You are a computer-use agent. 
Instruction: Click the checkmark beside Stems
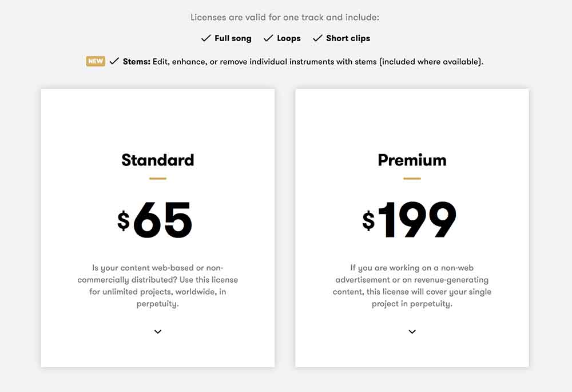coord(114,61)
